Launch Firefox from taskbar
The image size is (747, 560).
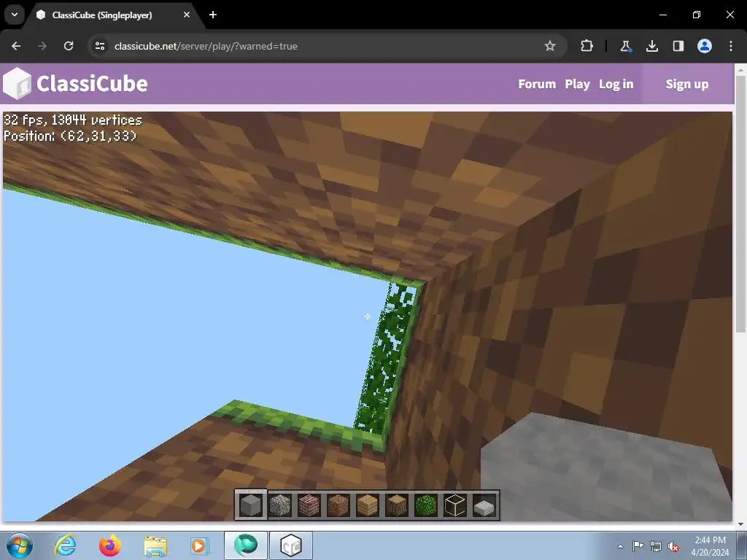(110, 545)
